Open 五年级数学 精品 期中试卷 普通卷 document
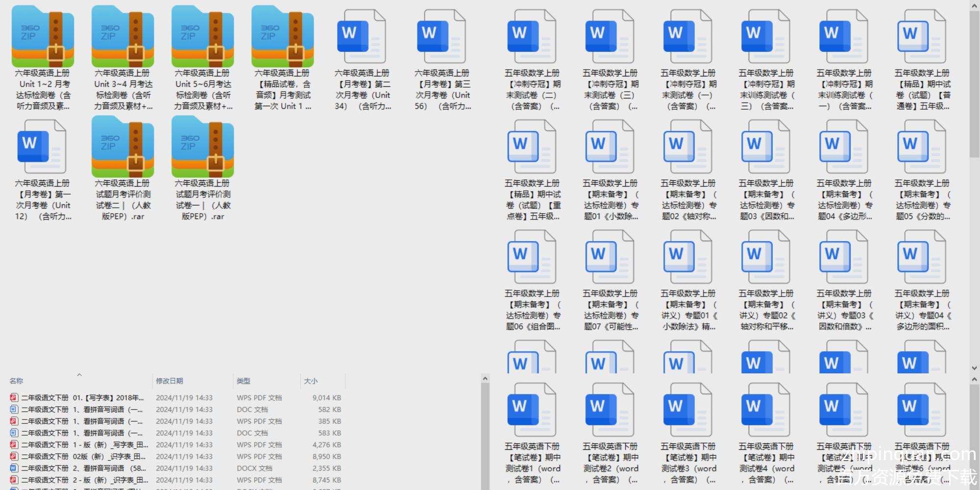Screen dimensions: 980x490 coord(922,37)
